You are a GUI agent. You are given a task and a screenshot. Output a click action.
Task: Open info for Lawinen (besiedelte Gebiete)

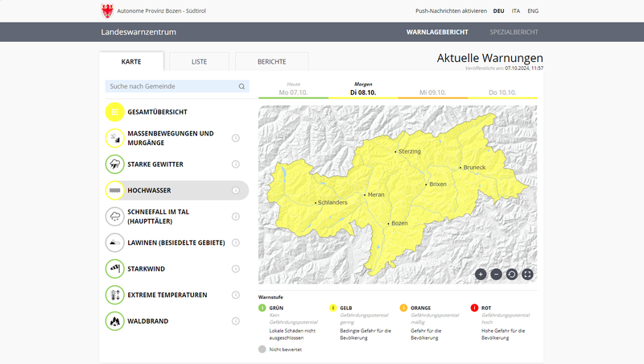236,242
